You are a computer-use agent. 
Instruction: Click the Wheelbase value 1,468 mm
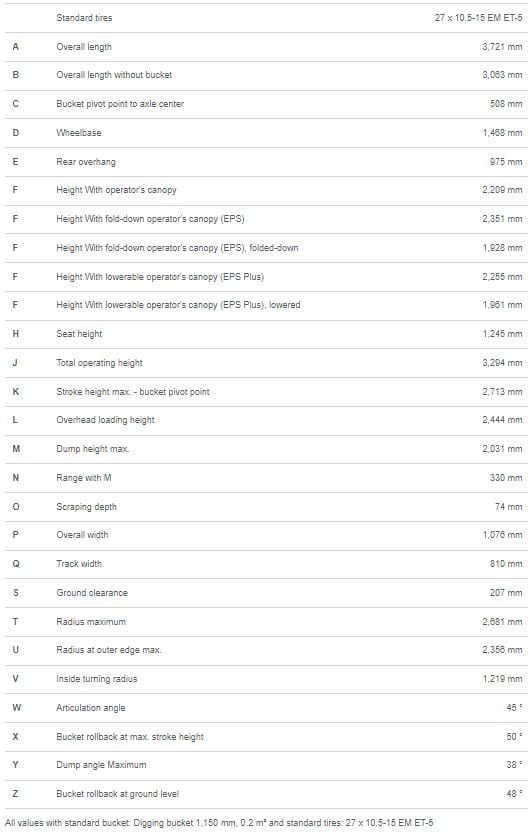(502, 133)
